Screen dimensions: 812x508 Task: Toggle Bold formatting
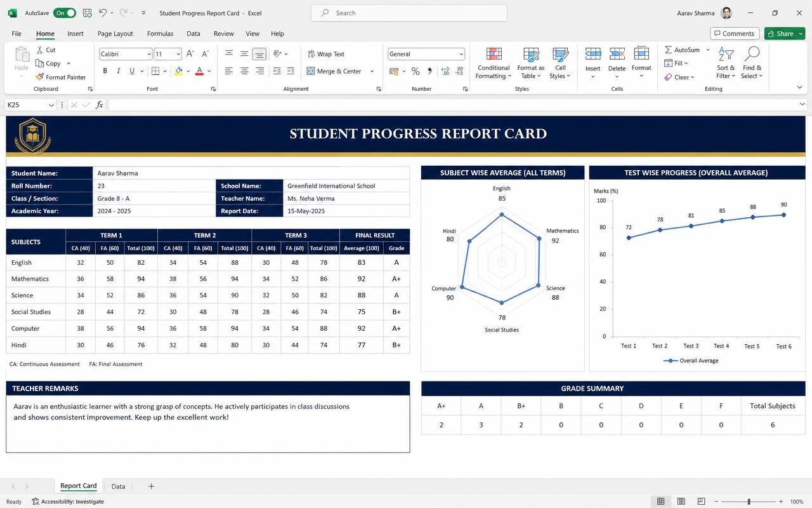coord(105,71)
